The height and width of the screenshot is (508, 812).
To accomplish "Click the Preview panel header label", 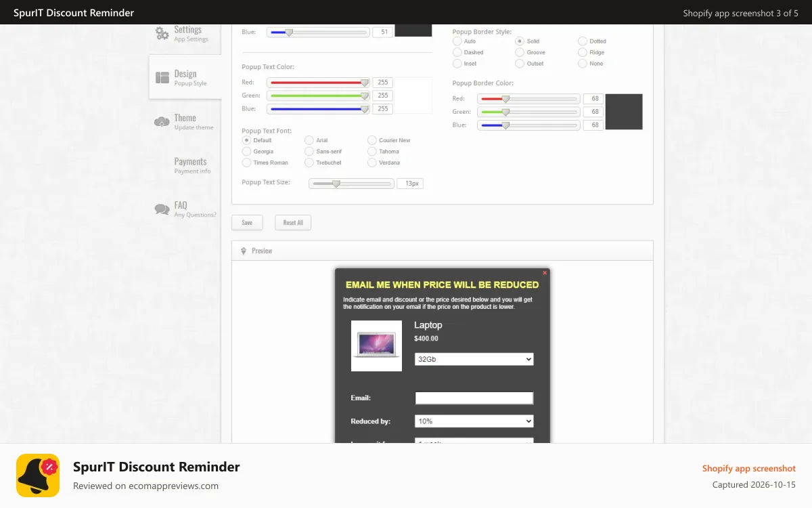I will tap(262, 251).
